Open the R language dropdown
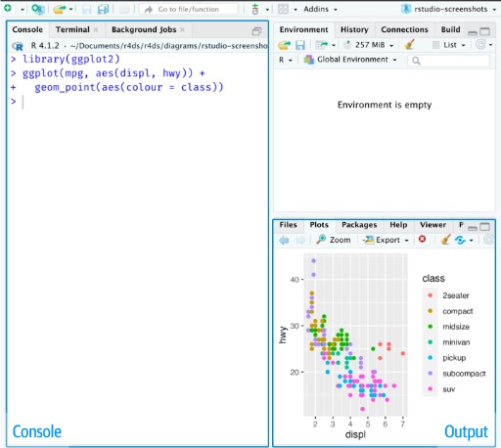This screenshot has height=448, width=501. [x=286, y=60]
